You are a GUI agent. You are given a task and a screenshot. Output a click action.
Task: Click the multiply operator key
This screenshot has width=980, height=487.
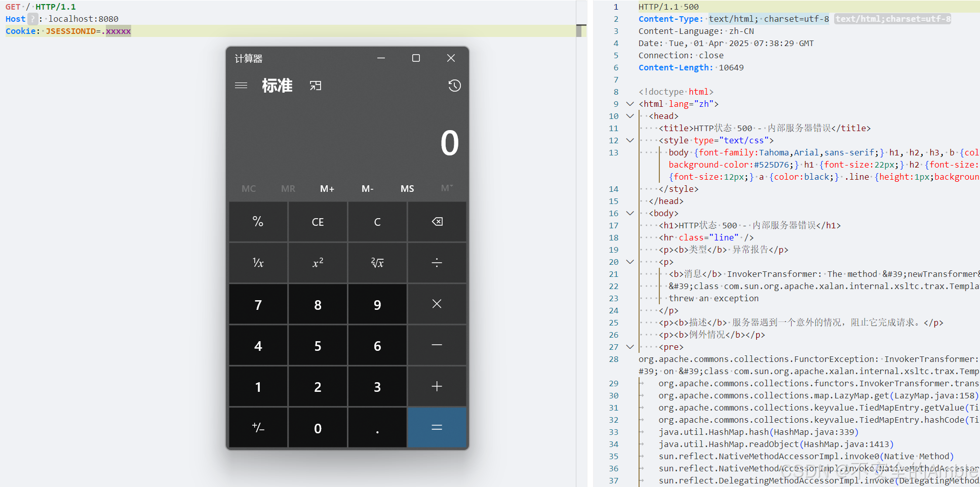[x=437, y=304]
